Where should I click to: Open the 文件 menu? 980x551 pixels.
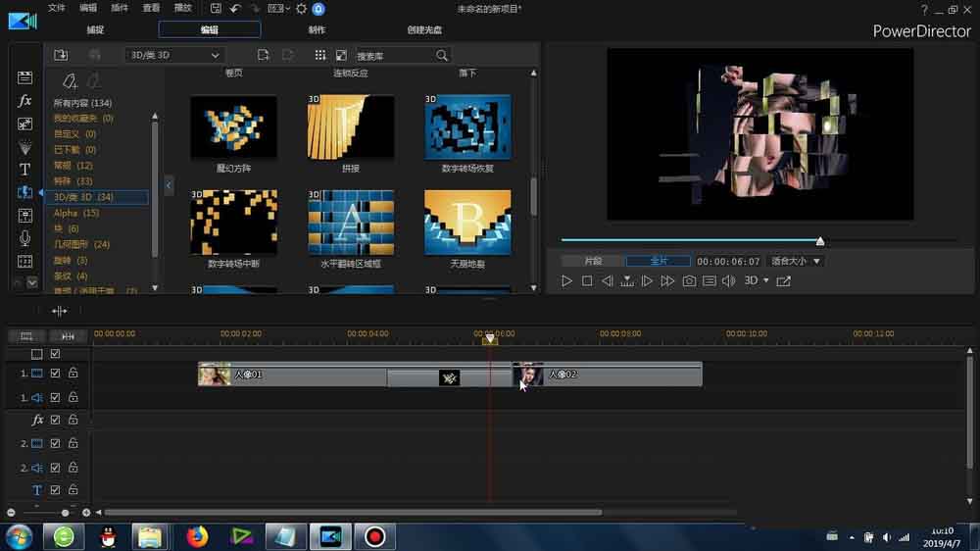(x=57, y=9)
